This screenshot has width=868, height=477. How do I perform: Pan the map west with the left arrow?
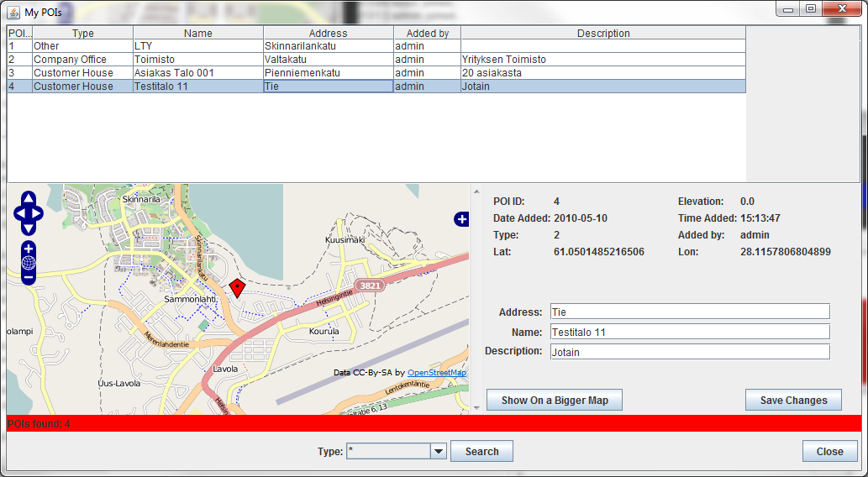click(20, 213)
